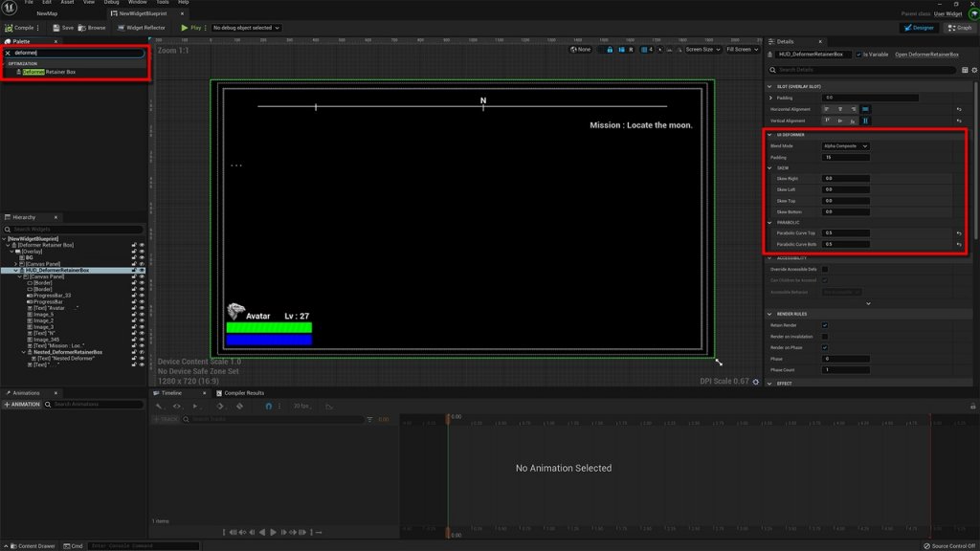Open the debug object selector dropdown

tap(246, 28)
